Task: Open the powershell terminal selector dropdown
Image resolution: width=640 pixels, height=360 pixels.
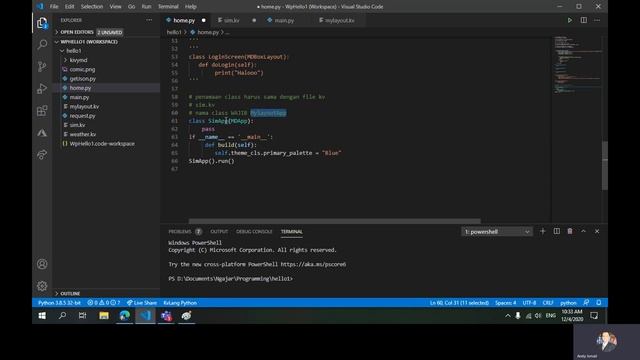Action: (497, 231)
